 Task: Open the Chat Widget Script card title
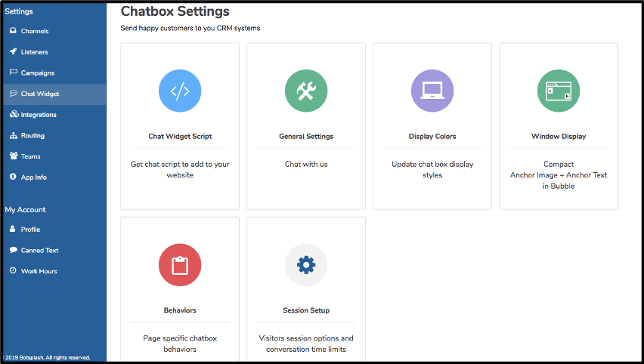[x=180, y=136]
